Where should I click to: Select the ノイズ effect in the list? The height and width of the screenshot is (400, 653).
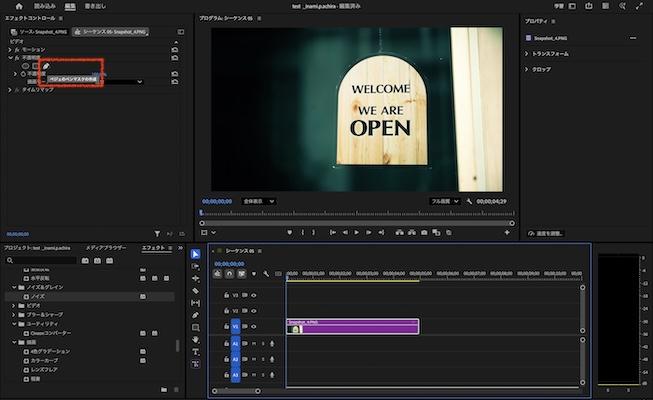tap(39, 297)
